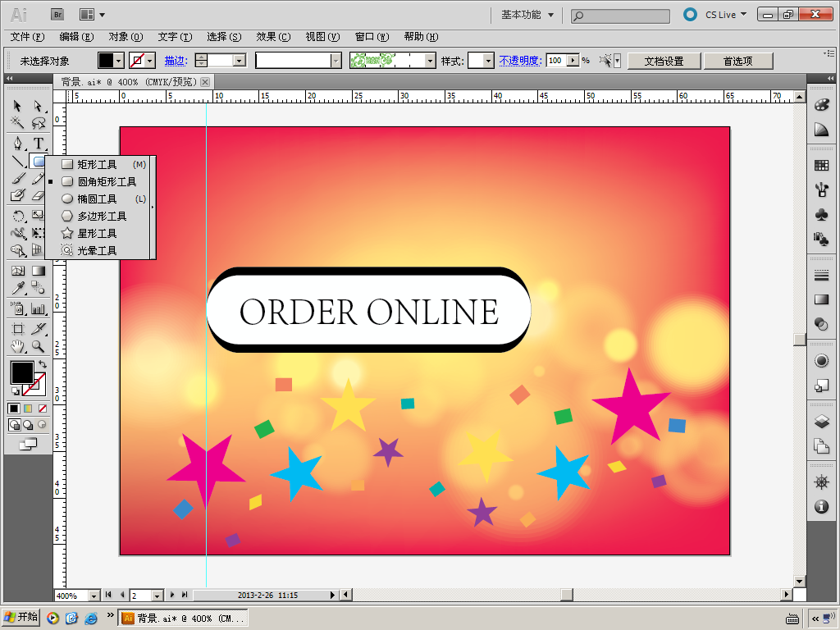Select the Column Graph tool
The image size is (840, 630).
[38, 308]
